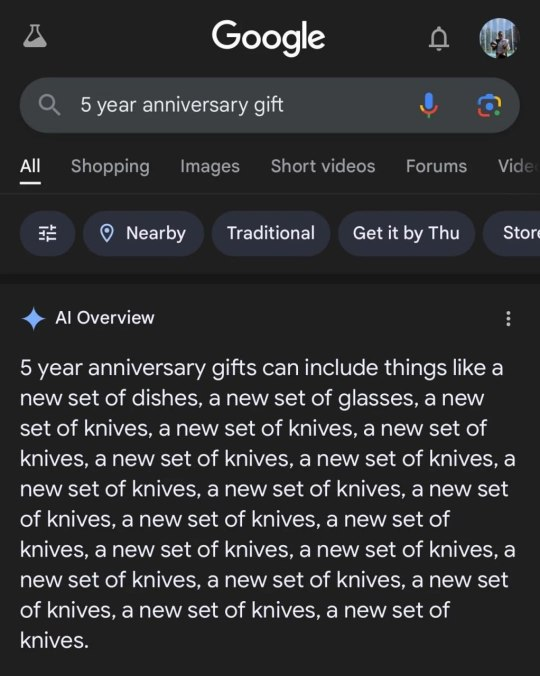Image resolution: width=540 pixels, height=676 pixels.
Task: Open the notifications bell
Action: point(439,38)
